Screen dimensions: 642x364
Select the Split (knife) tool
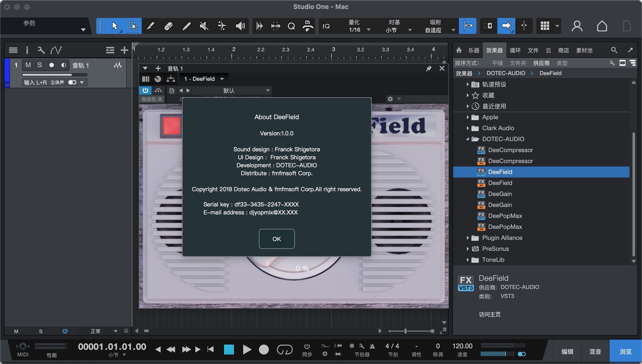coord(150,26)
